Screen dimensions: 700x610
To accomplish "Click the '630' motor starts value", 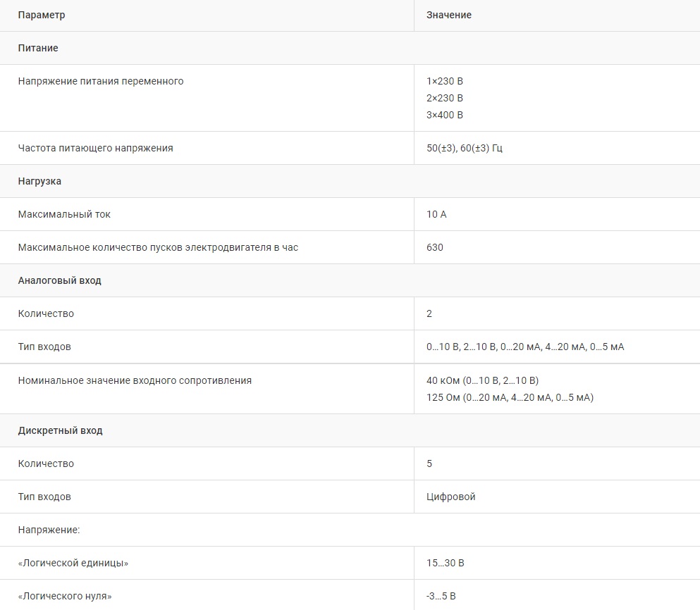I will coord(435,247).
